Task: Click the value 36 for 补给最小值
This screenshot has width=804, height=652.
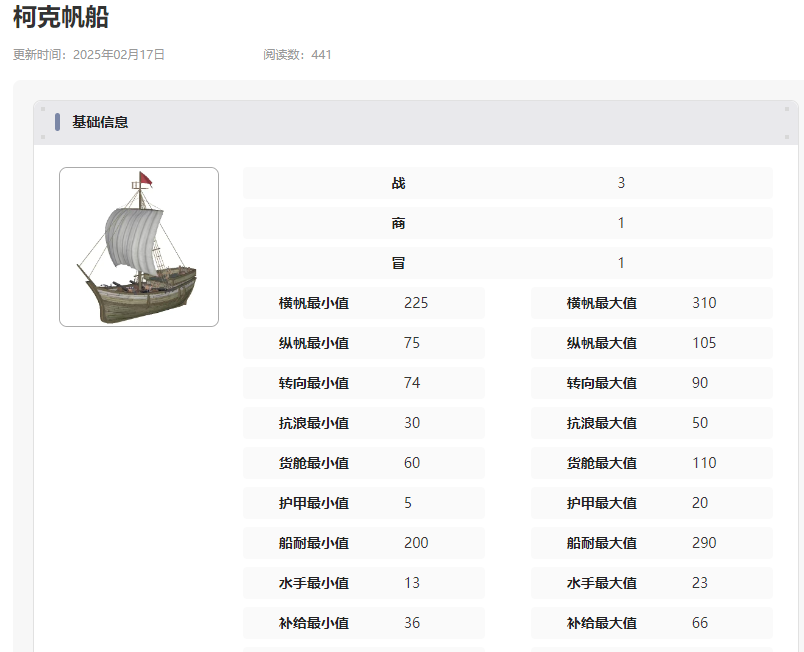Action: [412, 623]
